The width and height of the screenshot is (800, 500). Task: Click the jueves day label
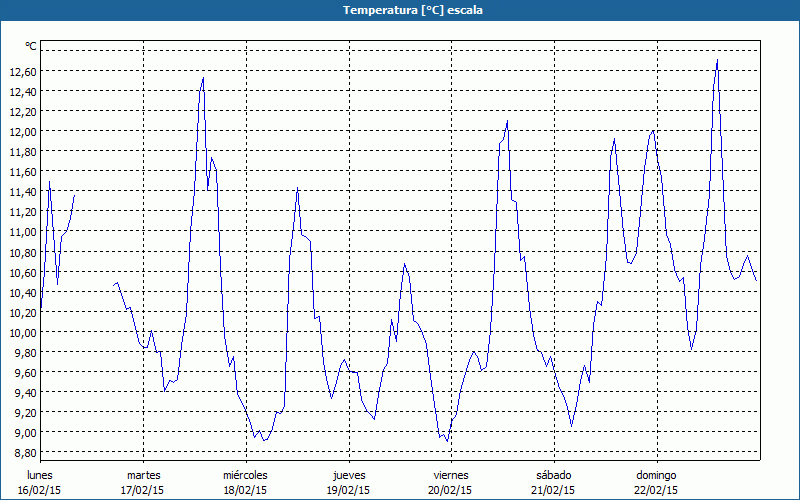click(348, 474)
